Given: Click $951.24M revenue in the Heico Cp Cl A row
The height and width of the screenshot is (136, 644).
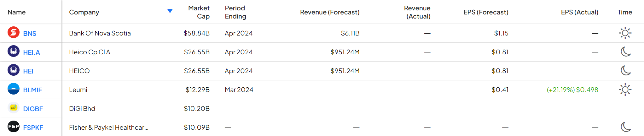Looking at the screenshot, I should [345, 52].
